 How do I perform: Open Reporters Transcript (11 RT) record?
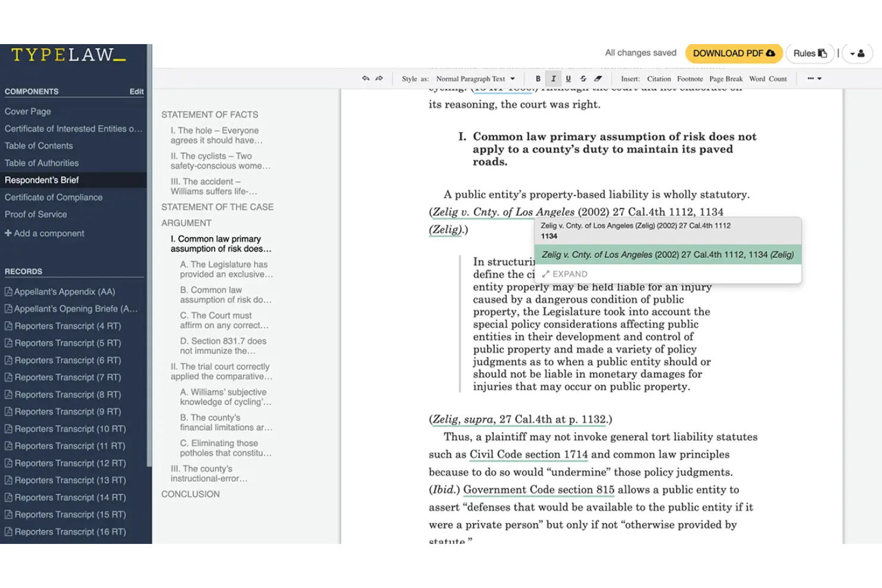tap(65, 446)
